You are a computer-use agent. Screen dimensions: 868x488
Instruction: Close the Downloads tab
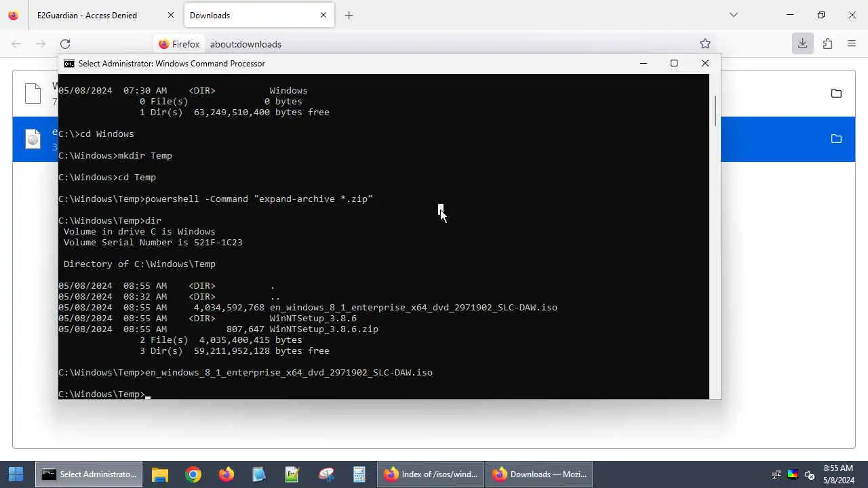click(323, 15)
